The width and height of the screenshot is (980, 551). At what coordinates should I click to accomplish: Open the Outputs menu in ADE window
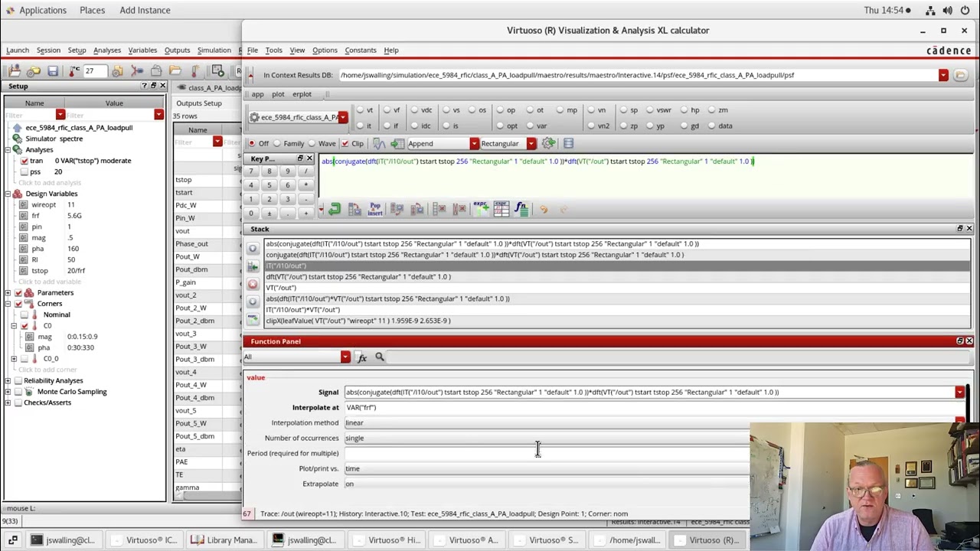click(177, 50)
